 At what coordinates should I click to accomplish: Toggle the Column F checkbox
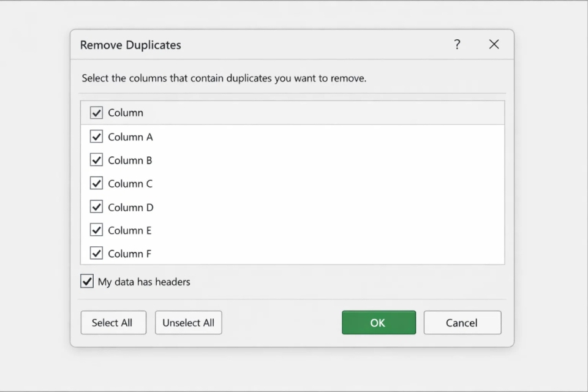96,253
